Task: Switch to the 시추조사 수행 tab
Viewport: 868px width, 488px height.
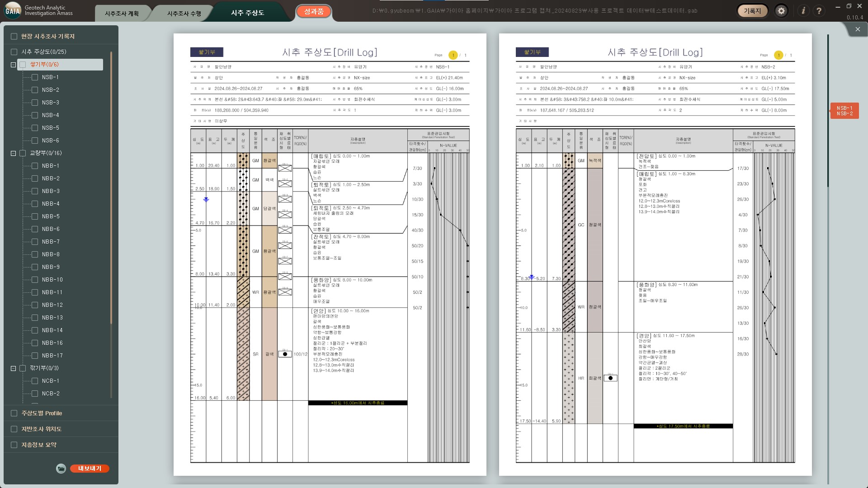Action: (x=184, y=14)
